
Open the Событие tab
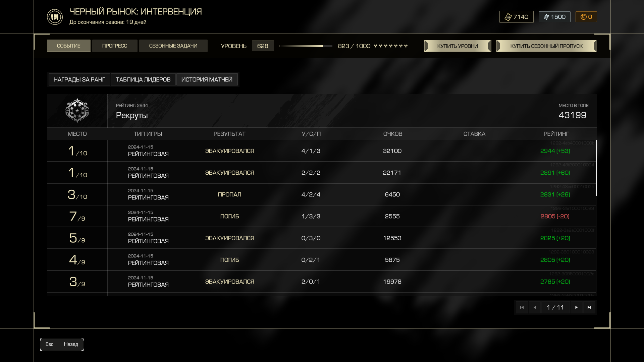(68, 46)
